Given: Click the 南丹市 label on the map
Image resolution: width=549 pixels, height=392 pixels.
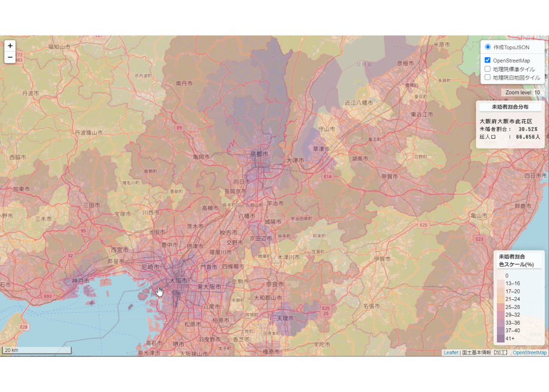Looking at the screenshot, I should pyautogui.click(x=184, y=83).
